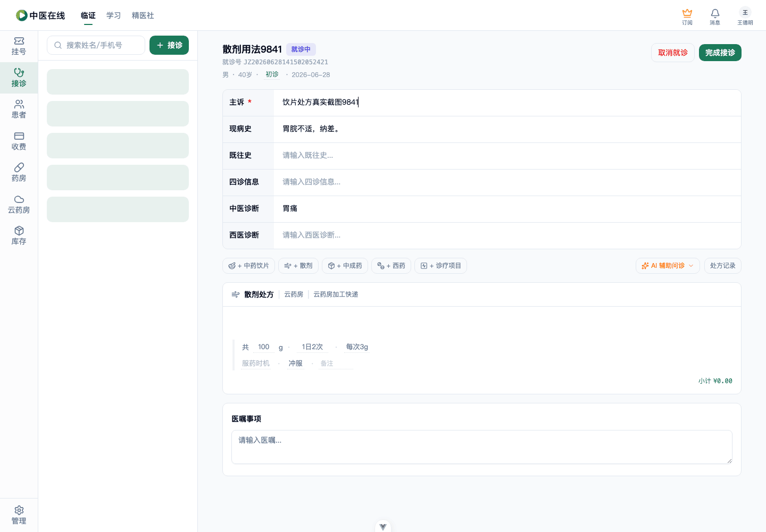766x532 pixels.
Task: Open 管理 settings gear in sidebar
Action: [x=19, y=516]
